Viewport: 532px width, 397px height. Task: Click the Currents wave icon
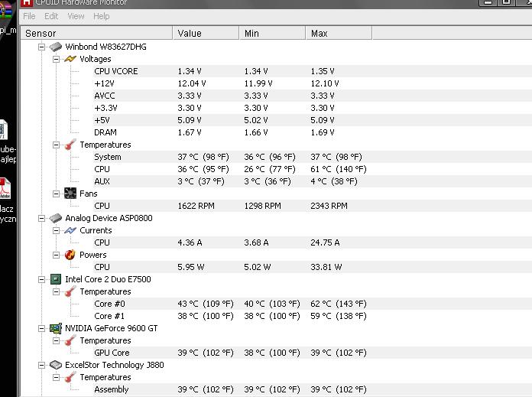70,230
